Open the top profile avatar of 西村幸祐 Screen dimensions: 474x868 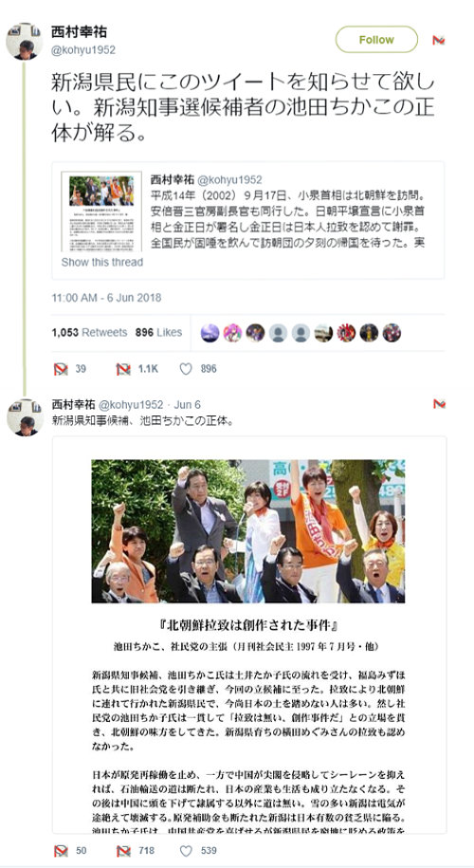[x=25, y=41]
